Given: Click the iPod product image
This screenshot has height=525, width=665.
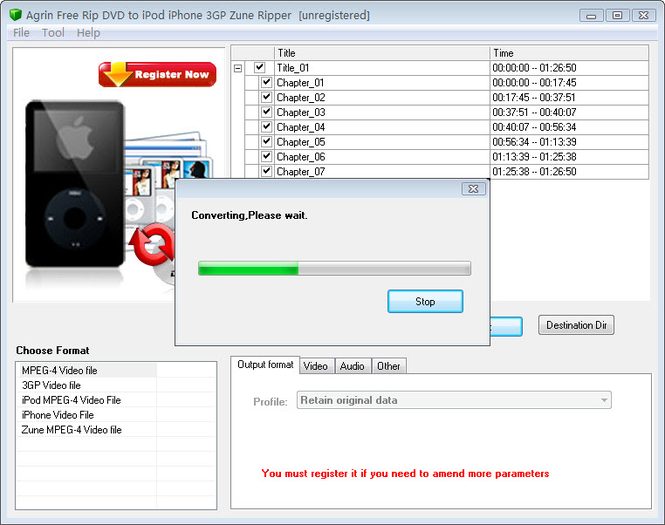Looking at the screenshot, I should pos(75,184).
